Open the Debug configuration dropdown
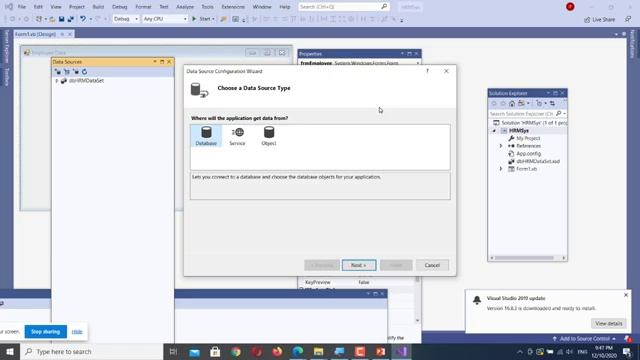The width and height of the screenshot is (640, 360). [126, 19]
